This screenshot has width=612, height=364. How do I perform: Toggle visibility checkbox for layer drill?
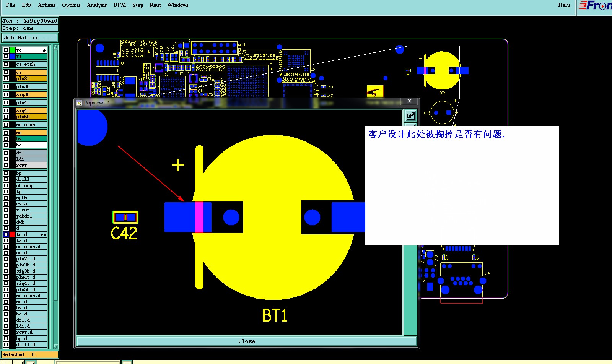pos(6,179)
